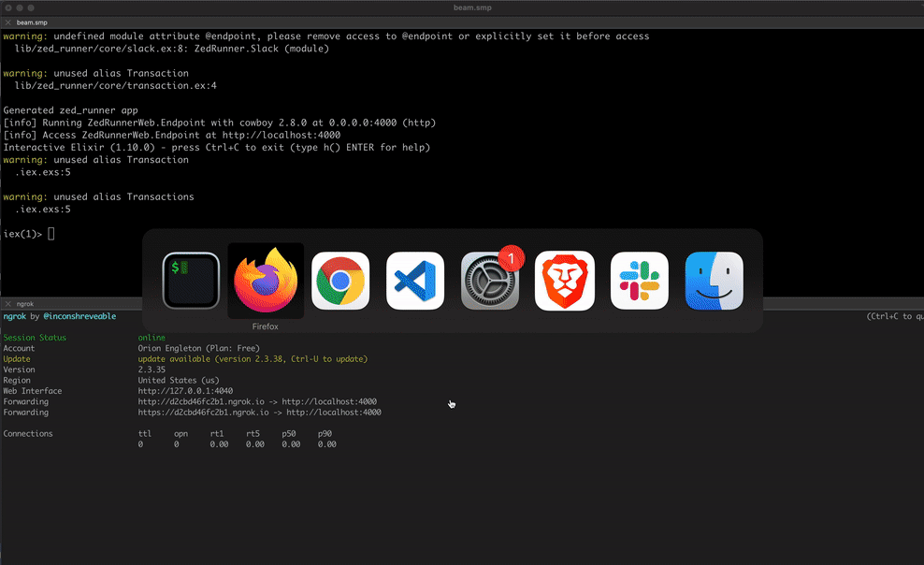The height and width of the screenshot is (565, 924).
Task: Click the 'lib/zed_runner/core/slack.ex:8' warning line
Action: (x=171, y=49)
